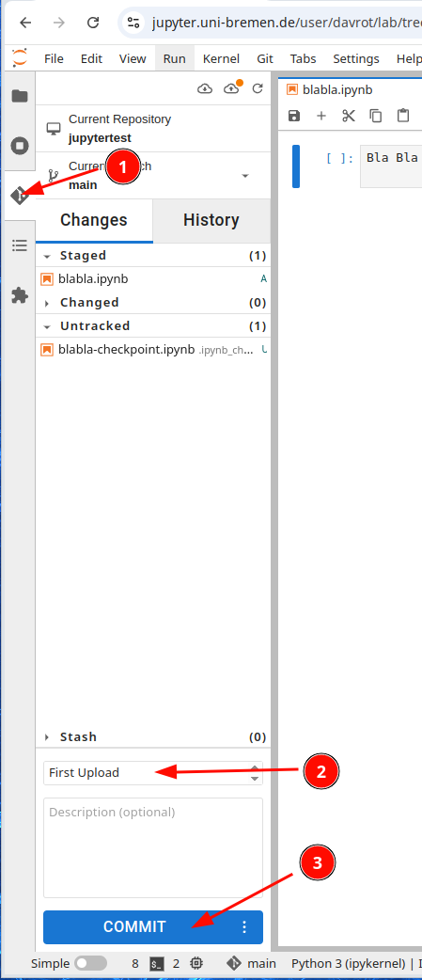This screenshot has height=980, width=422.
Task: Push committed changes cloud-upload icon
Action: [231, 88]
